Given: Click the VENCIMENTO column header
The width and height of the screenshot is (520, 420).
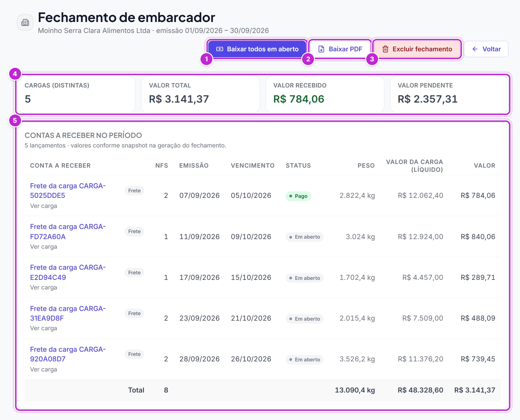Looking at the screenshot, I should click(253, 166).
